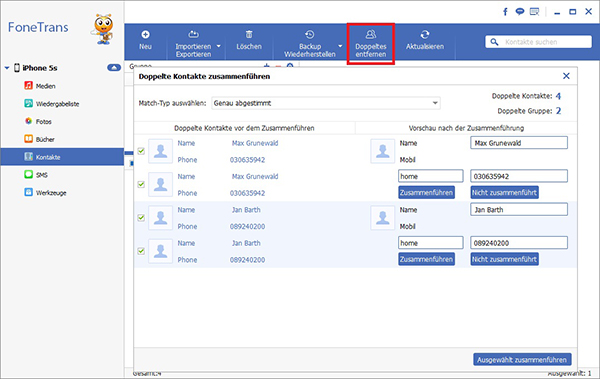Click Doppelte Gruppe count 2
This screenshot has height=379, width=600.
(558, 111)
